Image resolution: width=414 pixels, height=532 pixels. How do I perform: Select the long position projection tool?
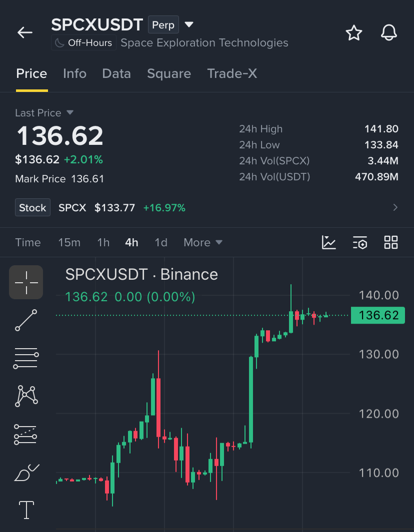point(25,434)
